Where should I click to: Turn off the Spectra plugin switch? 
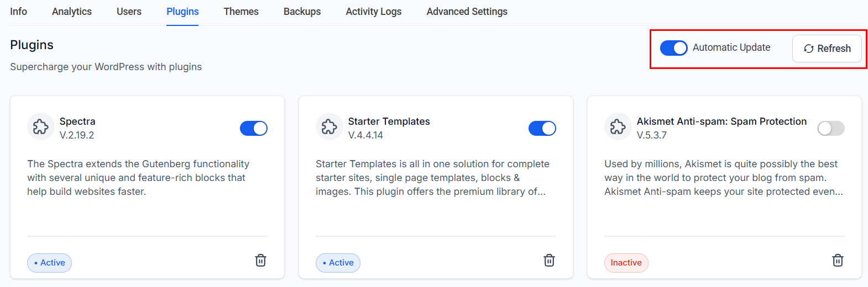pyautogui.click(x=254, y=128)
